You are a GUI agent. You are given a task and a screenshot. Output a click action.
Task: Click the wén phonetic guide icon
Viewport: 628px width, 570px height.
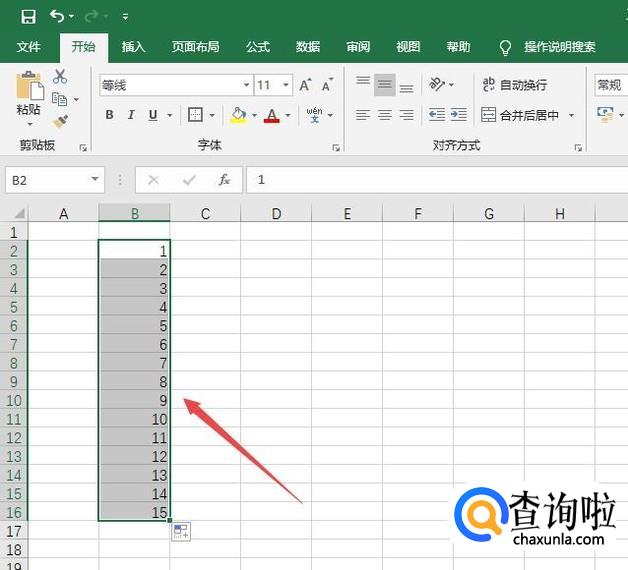(314, 115)
